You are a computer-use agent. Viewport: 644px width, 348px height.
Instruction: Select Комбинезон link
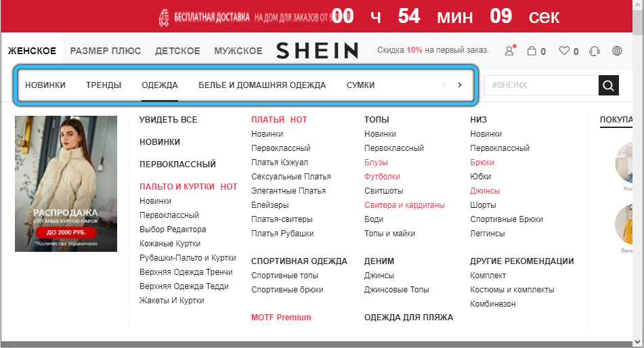point(493,303)
